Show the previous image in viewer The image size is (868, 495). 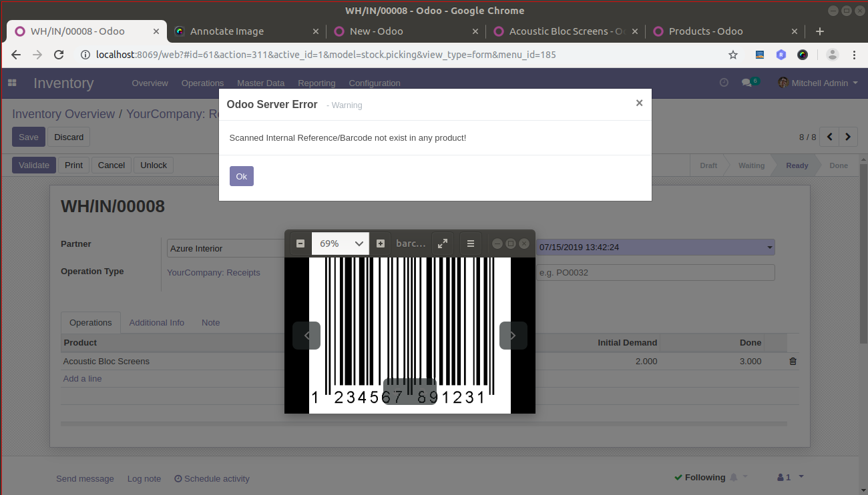(x=306, y=336)
